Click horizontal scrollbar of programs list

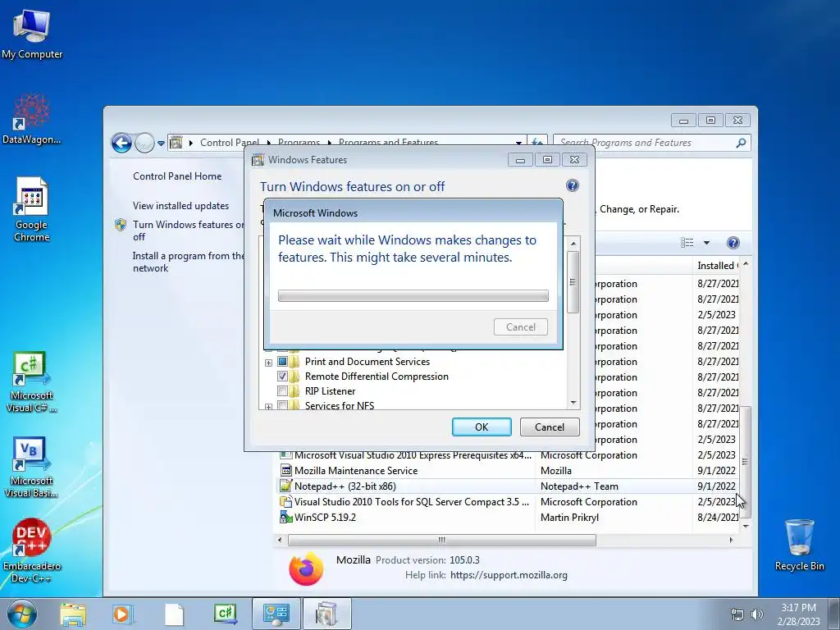click(x=442, y=540)
